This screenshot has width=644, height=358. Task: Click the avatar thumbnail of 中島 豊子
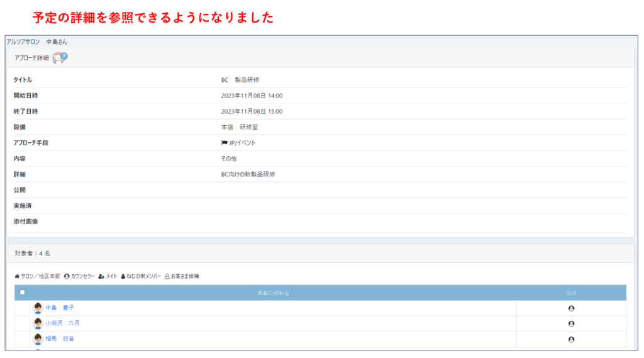pos(38,308)
